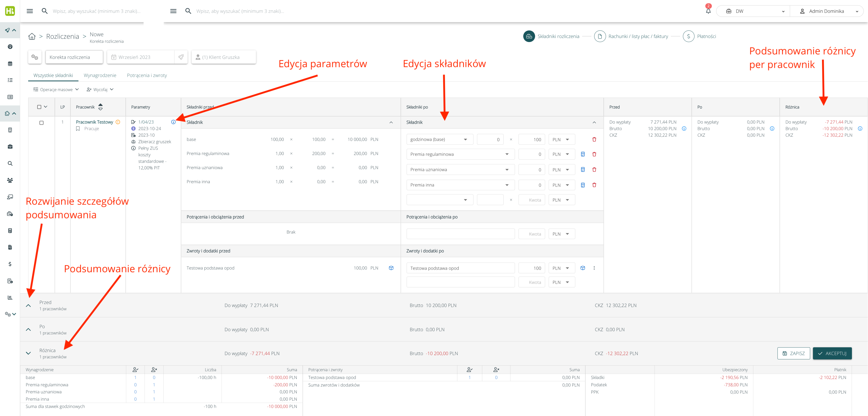This screenshot has height=416, width=868.
Task: Switch to the Wynagrodzenie tab
Action: pos(100,75)
